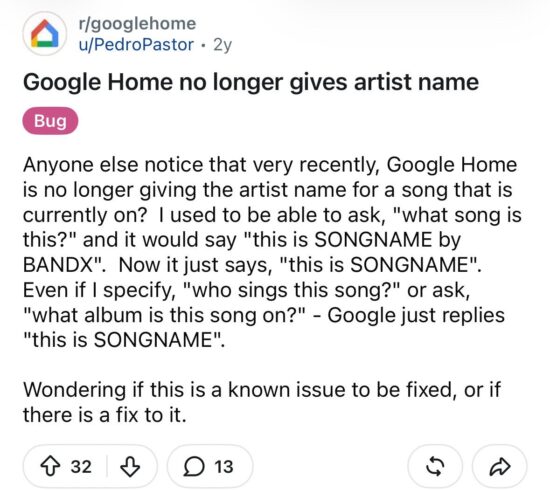Click the post title about artist name
Screen dimensions: 550x490
[x=251, y=82]
